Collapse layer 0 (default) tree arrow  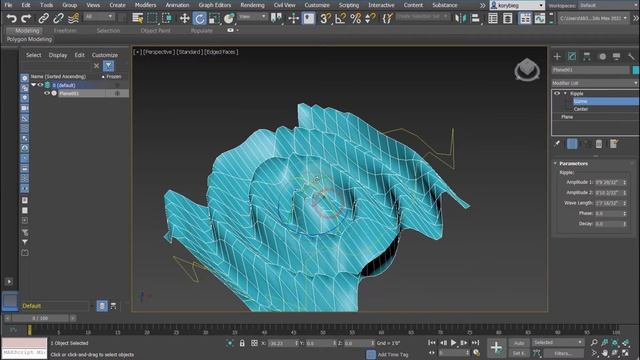coord(33,85)
